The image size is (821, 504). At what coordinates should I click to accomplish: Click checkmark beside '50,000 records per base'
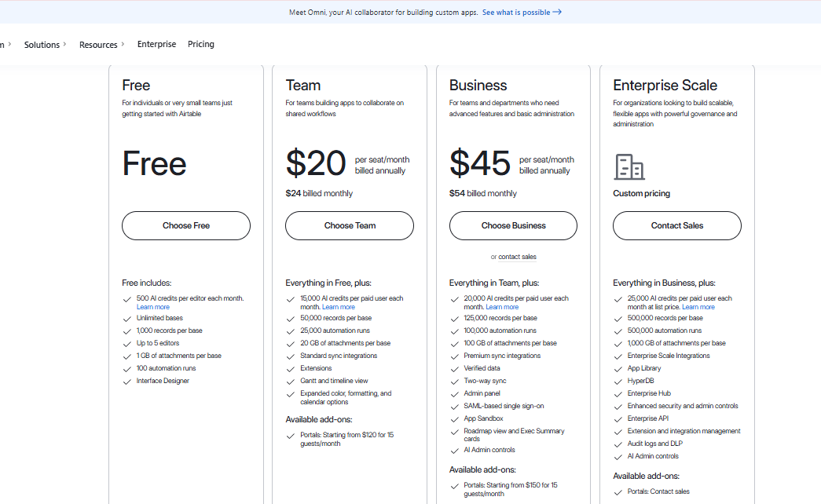tap(291, 319)
